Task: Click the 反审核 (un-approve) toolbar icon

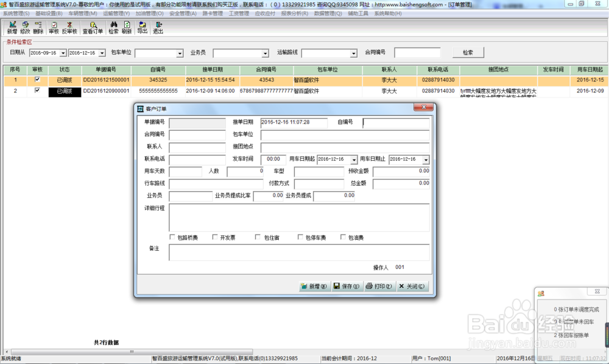Action: pyautogui.click(x=69, y=28)
